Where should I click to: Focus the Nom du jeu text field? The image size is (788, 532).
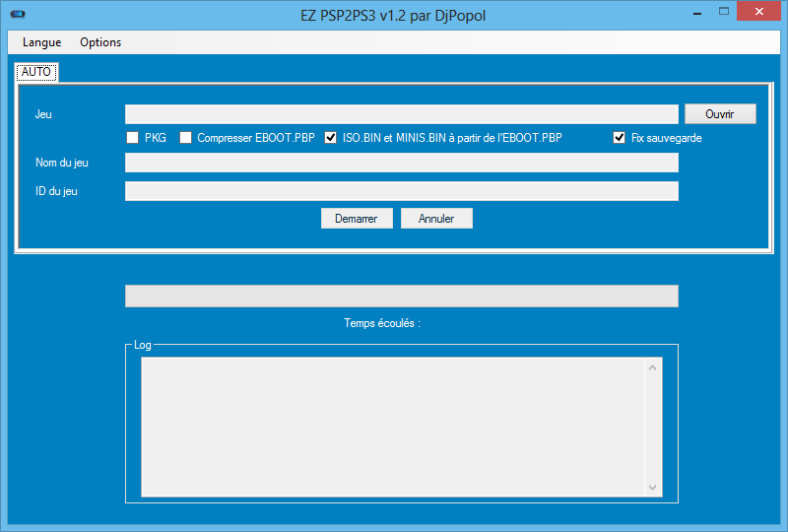coord(401,163)
